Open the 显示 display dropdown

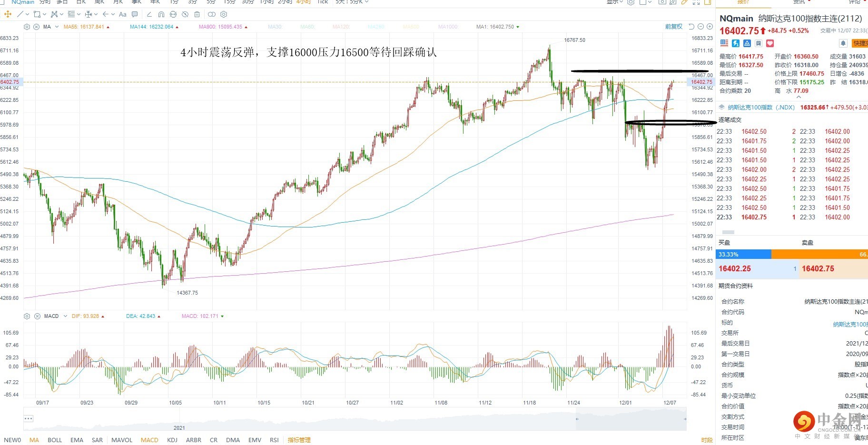pos(615,2)
